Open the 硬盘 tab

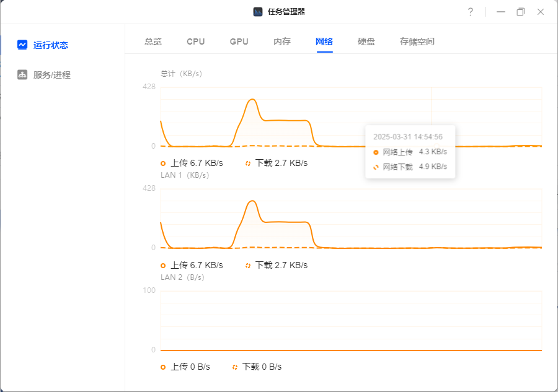pyautogui.click(x=366, y=41)
